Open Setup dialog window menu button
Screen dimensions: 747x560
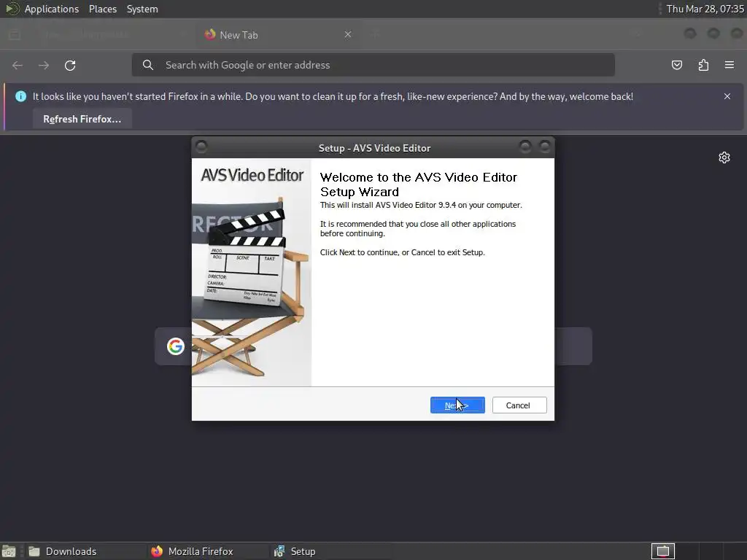pyautogui.click(x=201, y=146)
